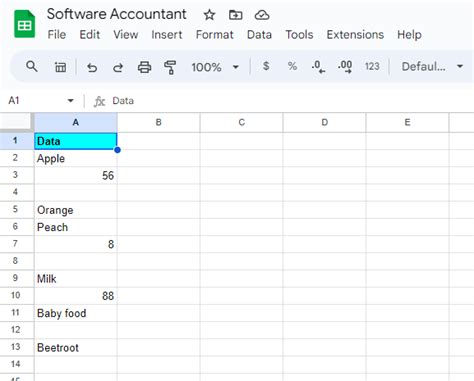
Task: Expand the Default font dropdown
Action: (432, 67)
